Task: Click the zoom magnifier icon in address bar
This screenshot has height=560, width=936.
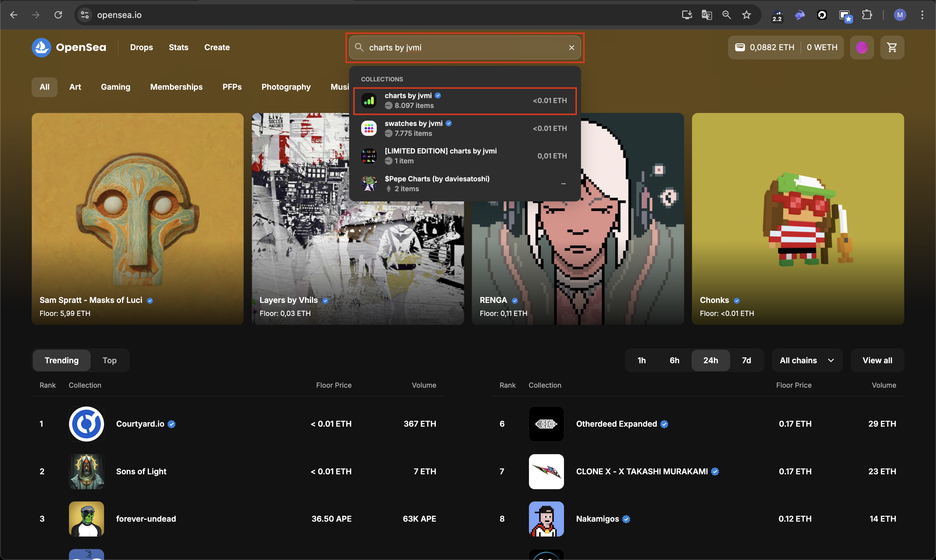Action: [726, 15]
